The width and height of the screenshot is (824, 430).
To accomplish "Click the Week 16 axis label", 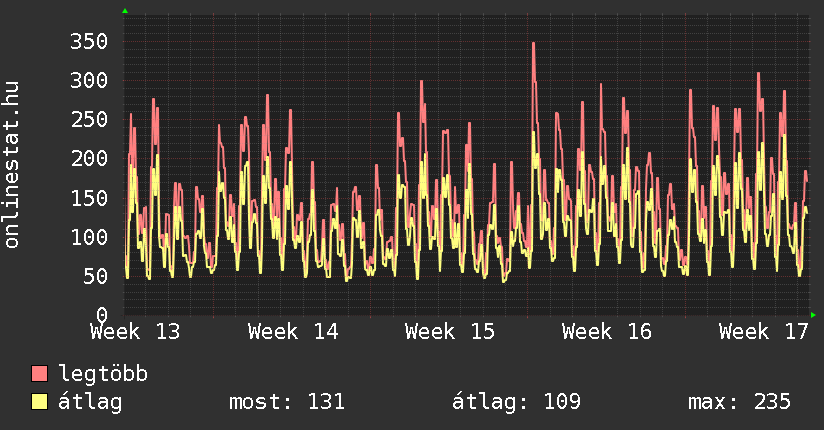I will pos(607,331).
